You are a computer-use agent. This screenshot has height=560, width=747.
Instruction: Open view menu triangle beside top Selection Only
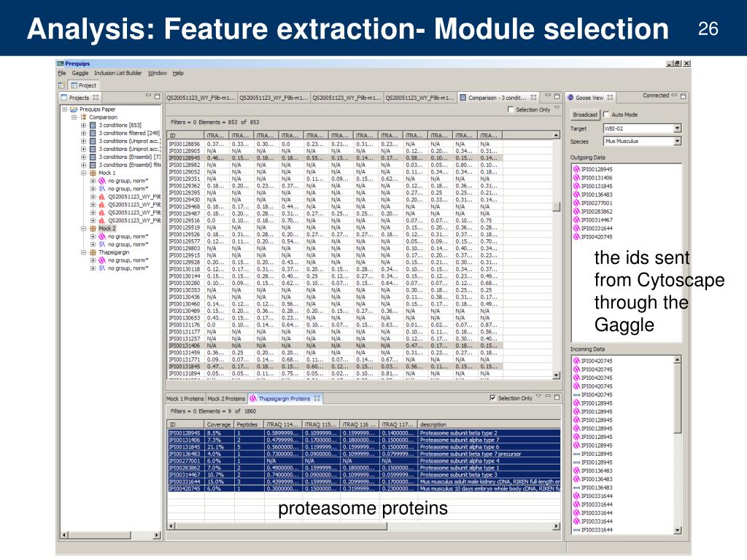557,108
